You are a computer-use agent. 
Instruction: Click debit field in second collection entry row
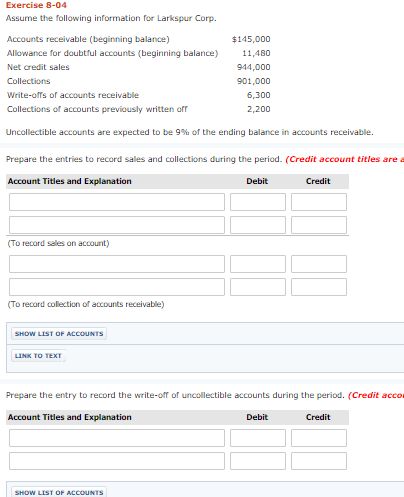tap(258, 287)
